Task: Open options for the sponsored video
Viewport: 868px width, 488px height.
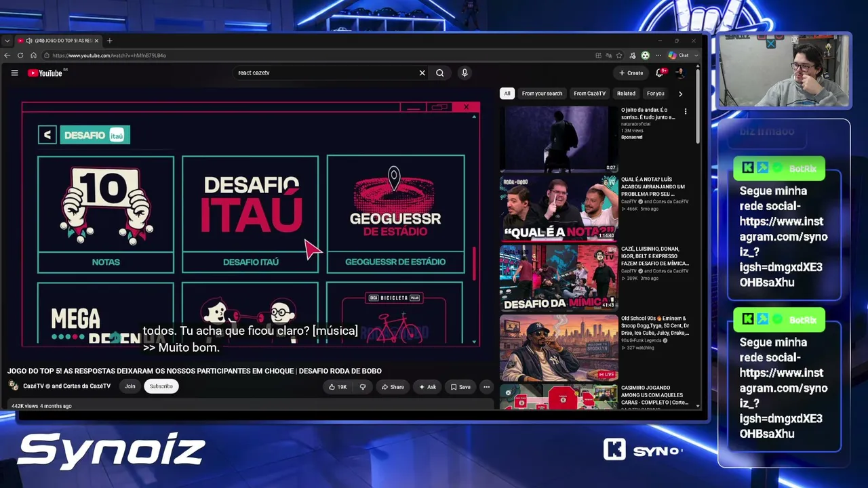Action: [686, 111]
